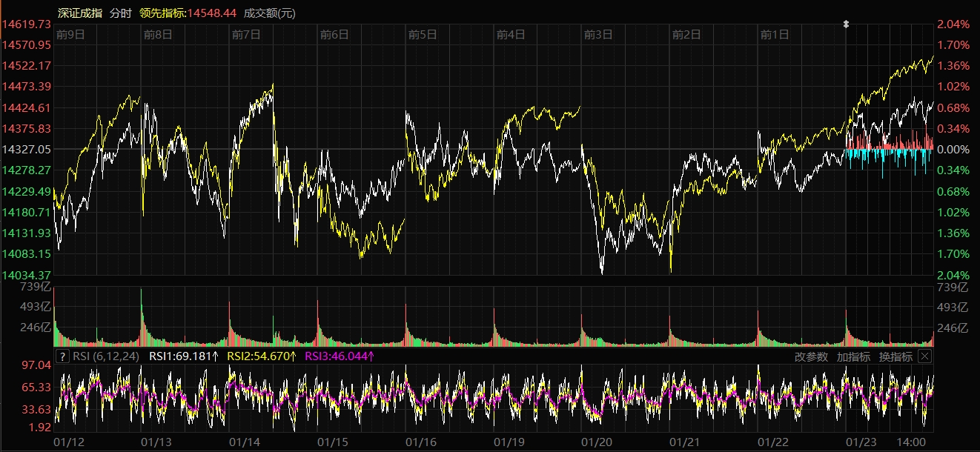The height and width of the screenshot is (452, 980).
Task: Select the RSI (6,12,24) indicator name
Action: 106,356
